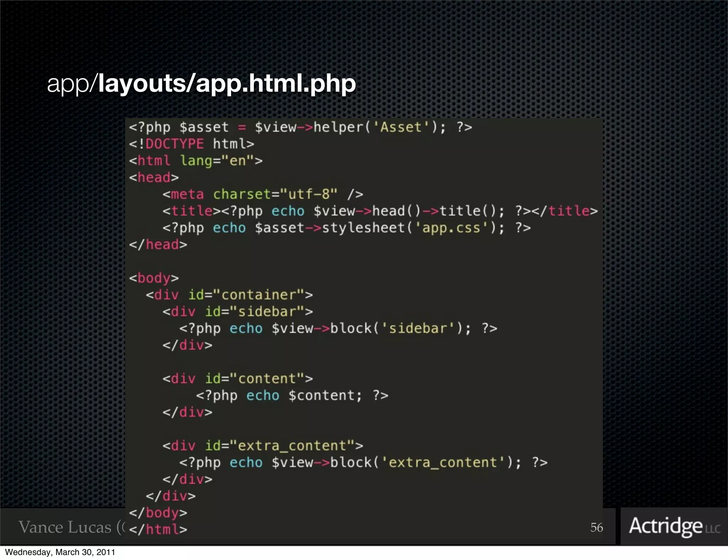The height and width of the screenshot is (560, 728).
Task: Click the block('sidebar') echo line
Action: 338,328
